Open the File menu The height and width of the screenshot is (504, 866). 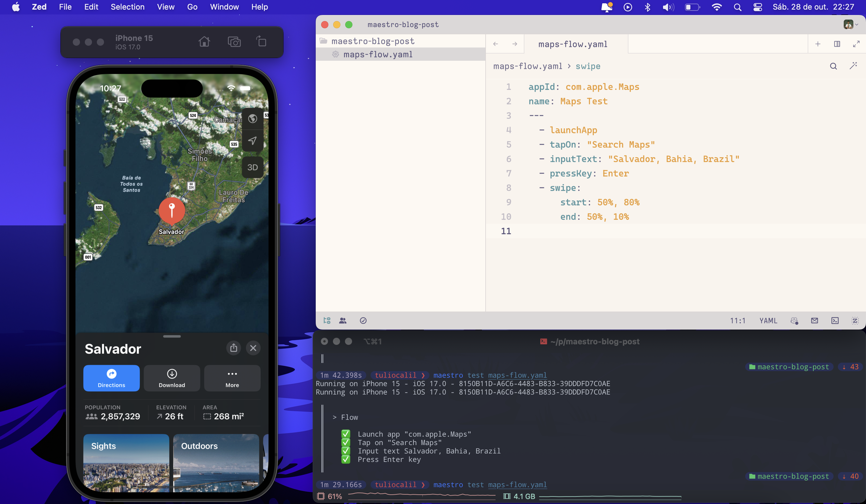point(65,7)
